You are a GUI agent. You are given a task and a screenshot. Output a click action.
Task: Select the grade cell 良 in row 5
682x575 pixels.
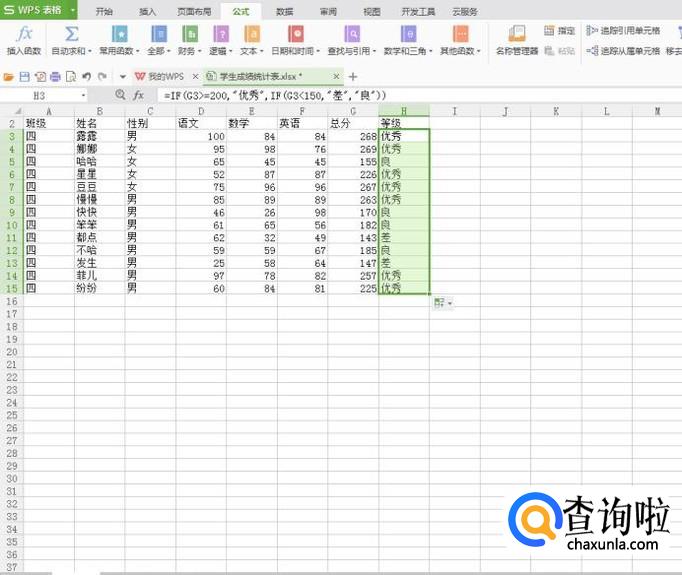pyautogui.click(x=404, y=161)
